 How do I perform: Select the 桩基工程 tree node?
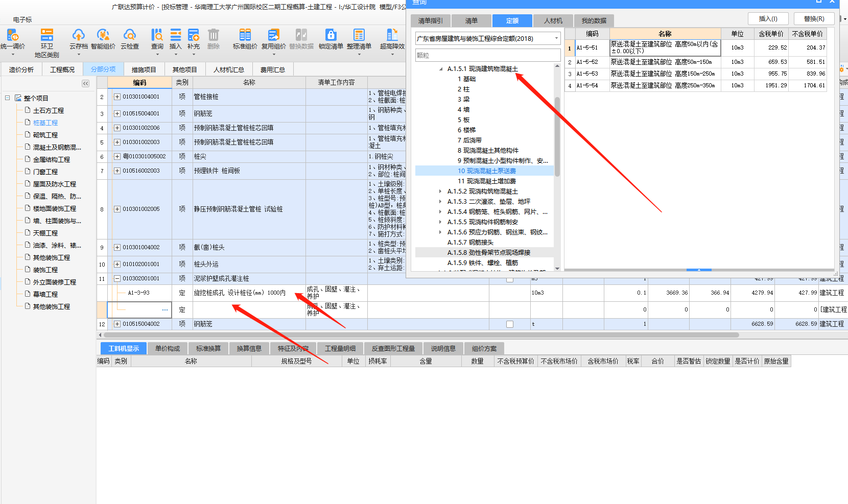(x=45, y=123)
